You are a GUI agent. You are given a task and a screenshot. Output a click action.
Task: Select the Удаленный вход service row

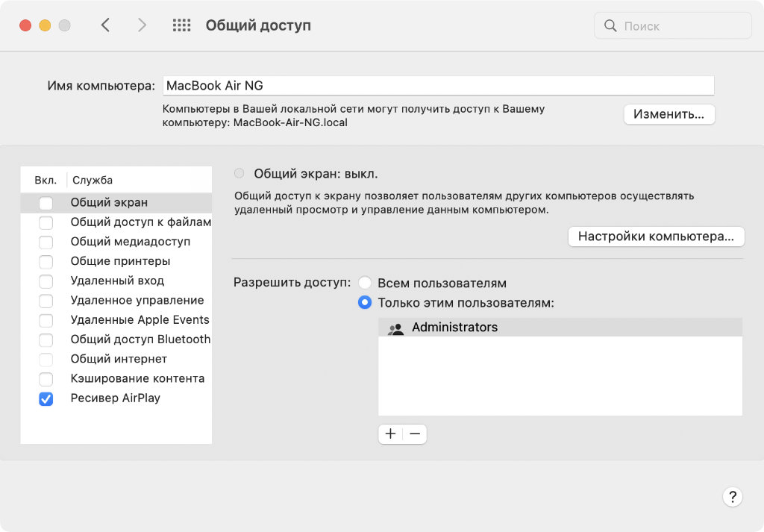[x=117, y=281]
